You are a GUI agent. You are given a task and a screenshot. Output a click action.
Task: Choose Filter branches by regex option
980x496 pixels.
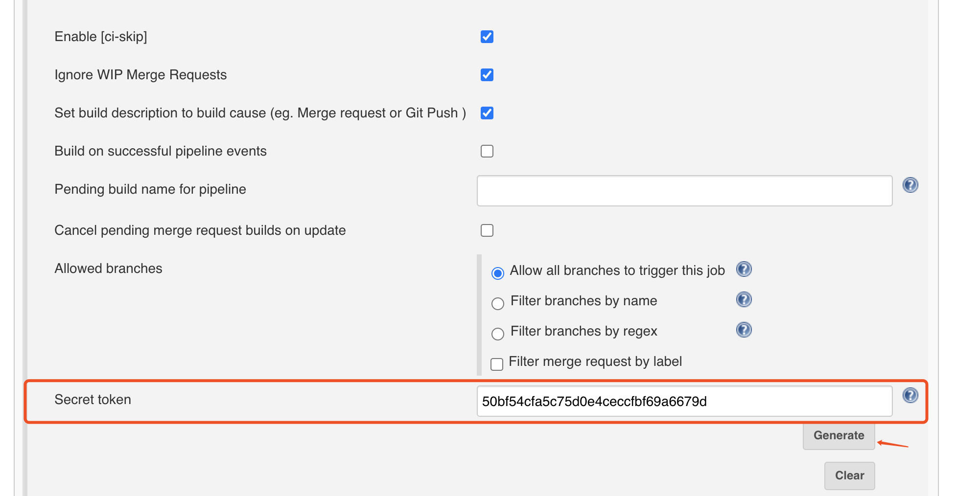[498, 334]
